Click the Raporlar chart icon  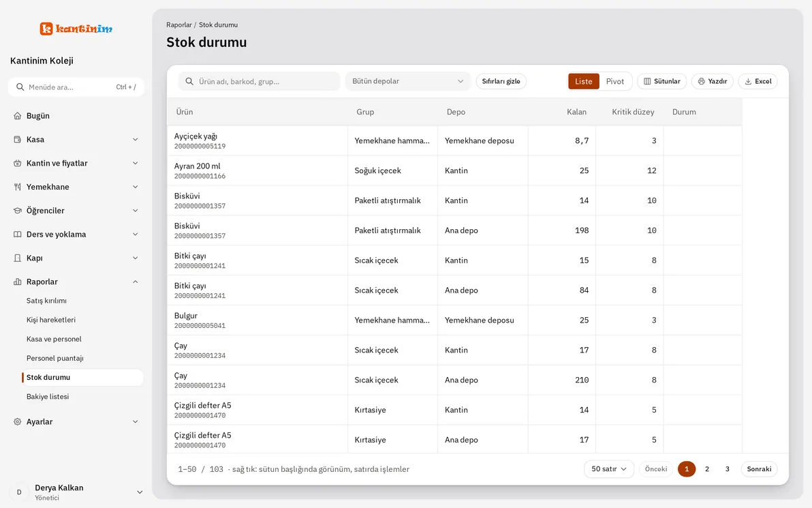(18, 282)
